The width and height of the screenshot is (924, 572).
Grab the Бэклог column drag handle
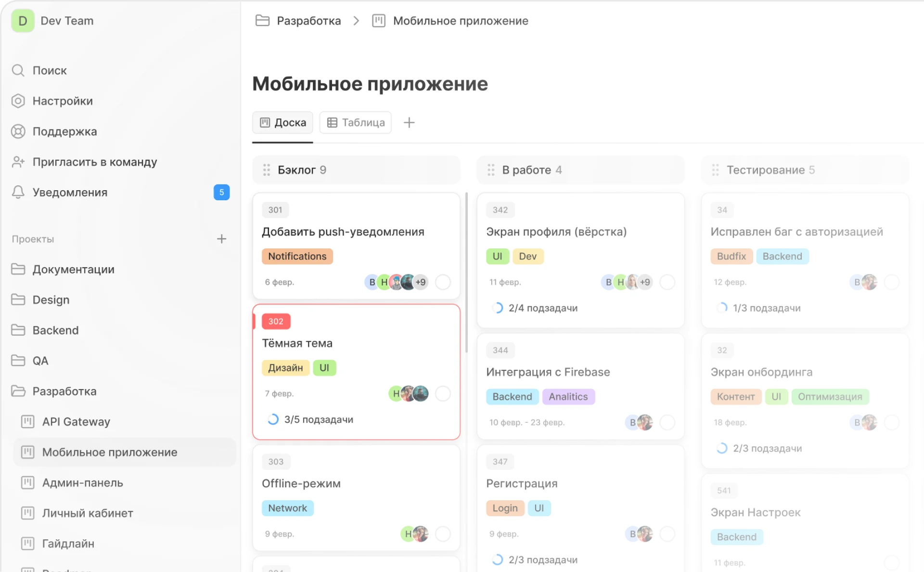click(266, 170)
